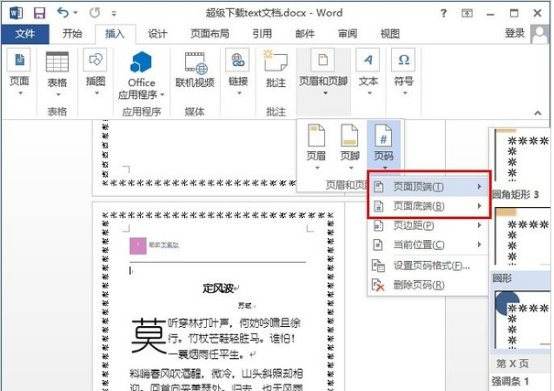
Task: Click the 联机视频 online video icon
Action: click(196, 63)
